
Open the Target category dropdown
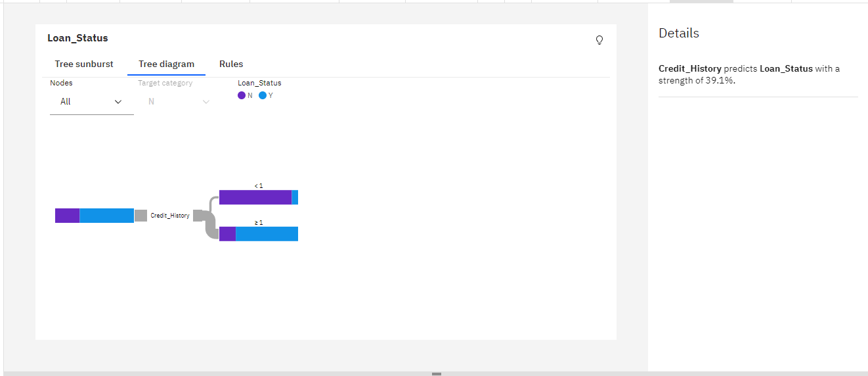175,102
